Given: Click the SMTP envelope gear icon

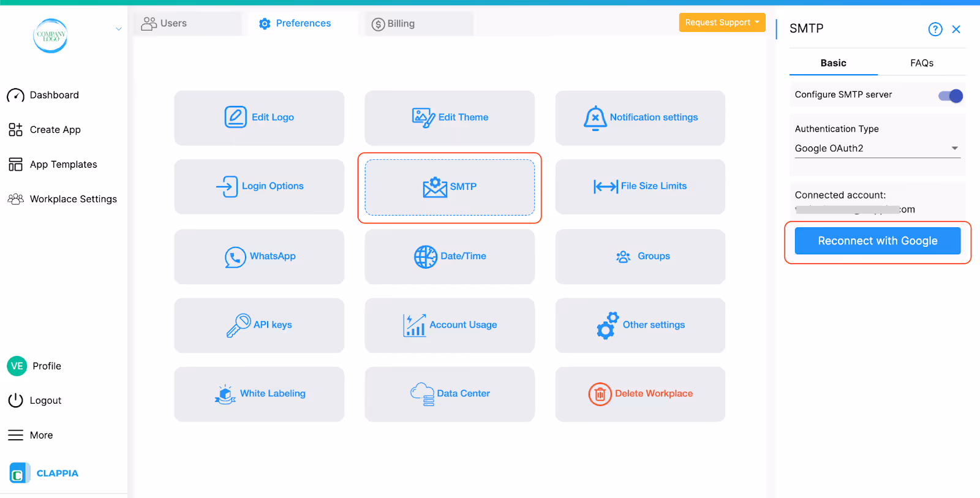Looking at the screenshot, I should pyautogui.click(x=435, y=187).
